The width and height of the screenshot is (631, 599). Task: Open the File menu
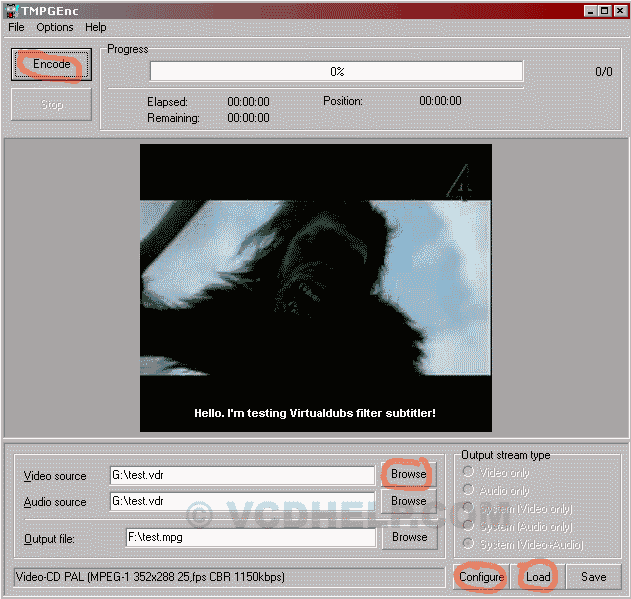16,27
